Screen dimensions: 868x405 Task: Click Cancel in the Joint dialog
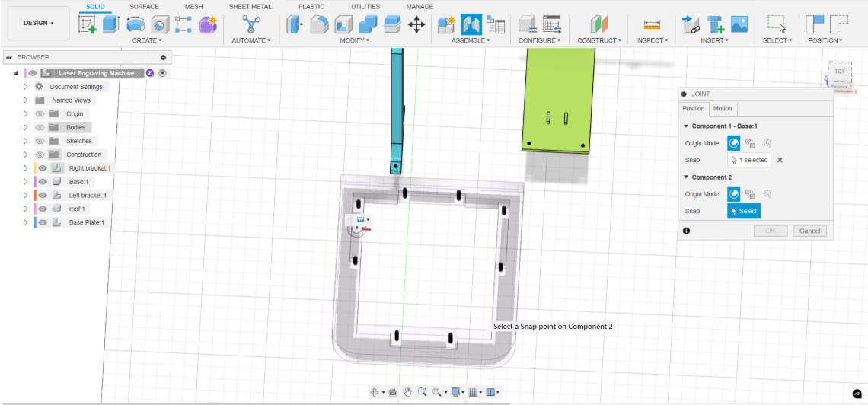pos(810,231)
